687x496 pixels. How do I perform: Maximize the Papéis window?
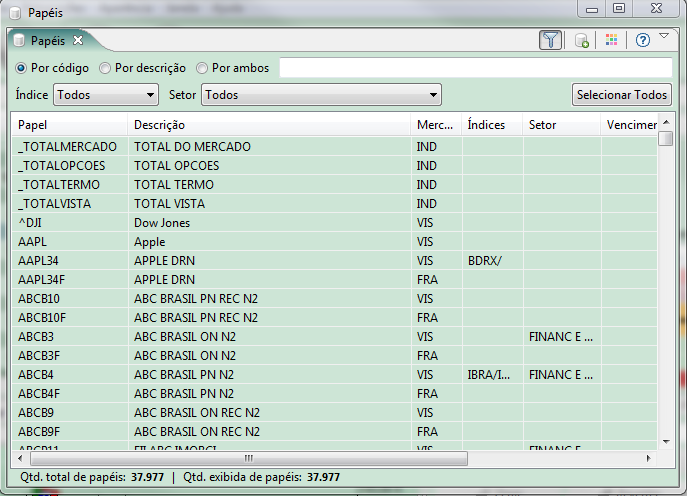(x=619, y=9)
